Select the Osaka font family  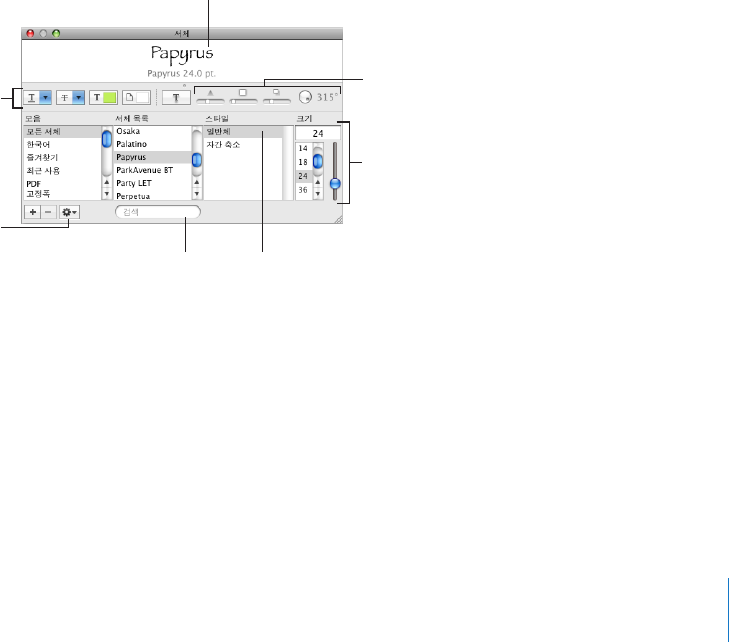tap(152, 131)
